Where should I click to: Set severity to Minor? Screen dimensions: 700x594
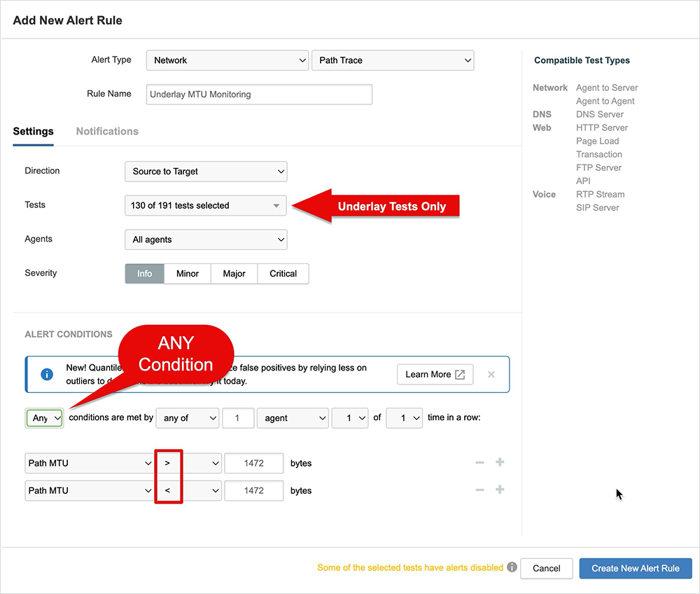[x=188, y=274]
